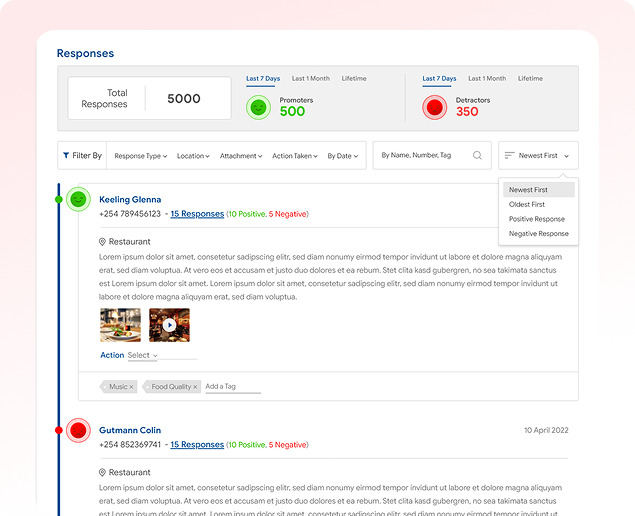
Task: Open the Response Type filter dropdown
Action: point(141,156)
